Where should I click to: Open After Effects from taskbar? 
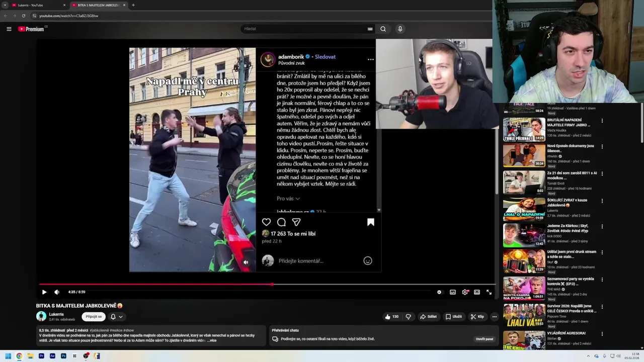pyautogui.click(x=52, y=356)
